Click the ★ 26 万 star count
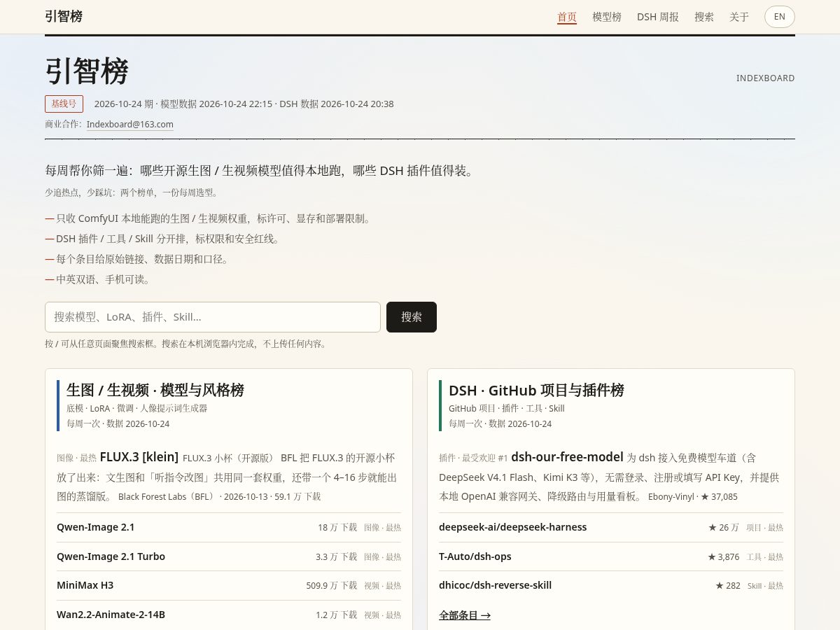Viewport: 840px width, 630px height. point(724,527)
